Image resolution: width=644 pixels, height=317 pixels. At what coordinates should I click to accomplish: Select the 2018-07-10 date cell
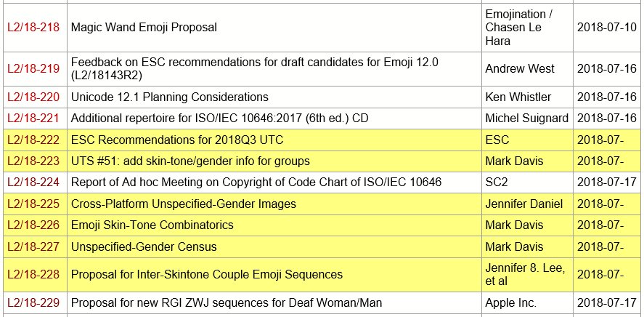(x=607, y=28)
